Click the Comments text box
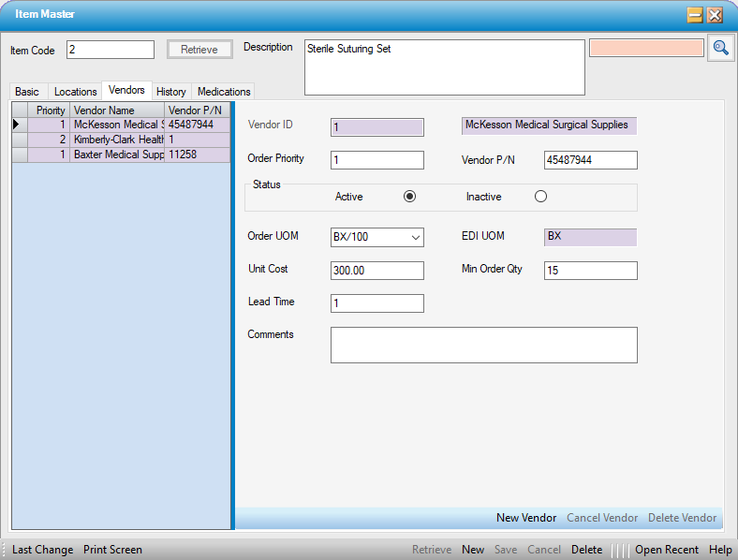This screenshot has width=738, height=560. tap(483, 345)
